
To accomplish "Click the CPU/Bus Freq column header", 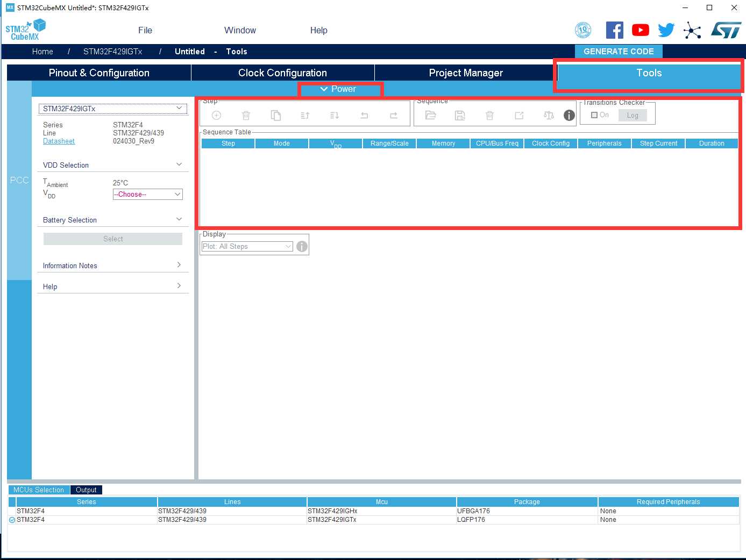I will tap(497, 143).
